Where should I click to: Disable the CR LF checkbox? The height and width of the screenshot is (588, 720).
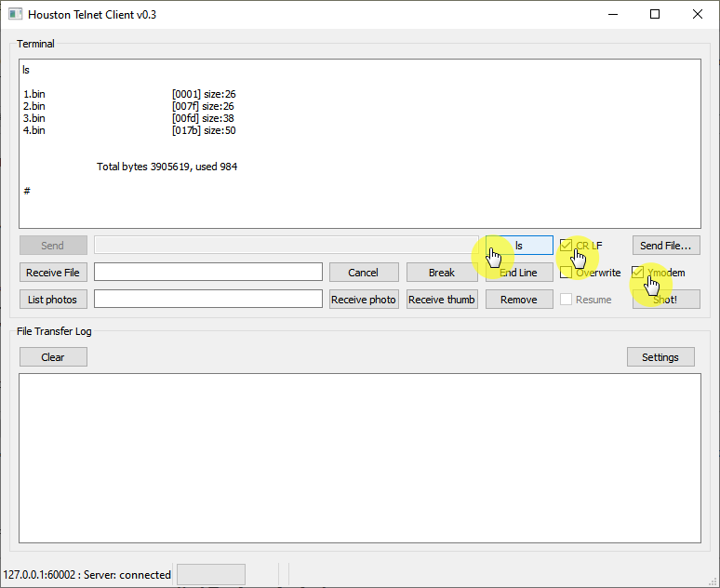566,246
